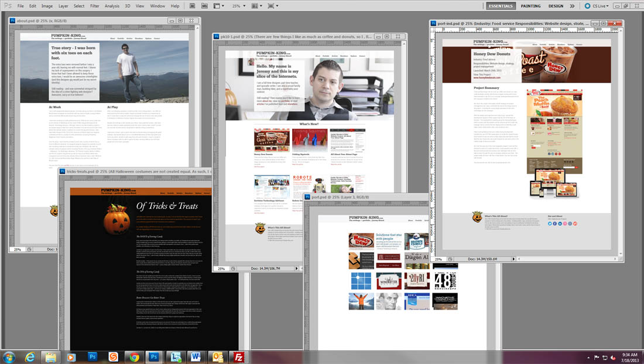This screenshot has height=364, width=644.
Task: Click the horizontal scrollbar in port-ind.psd
Action: click(x=568, y=259)
